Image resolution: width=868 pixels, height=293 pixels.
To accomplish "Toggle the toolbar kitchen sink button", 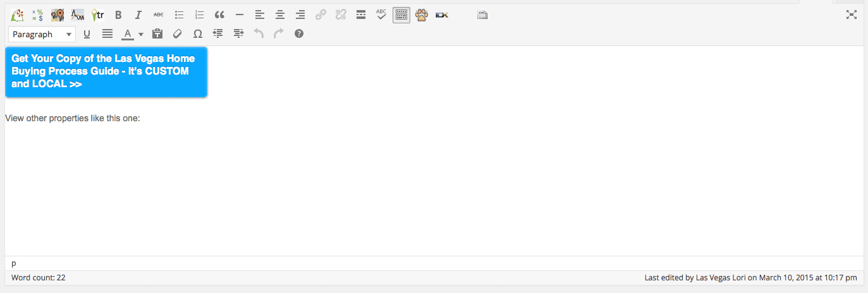I will (x=401, y=15).
